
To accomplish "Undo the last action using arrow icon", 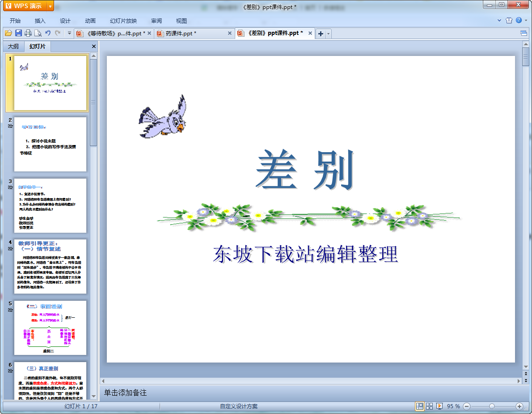I will click(x=48, y=33).
